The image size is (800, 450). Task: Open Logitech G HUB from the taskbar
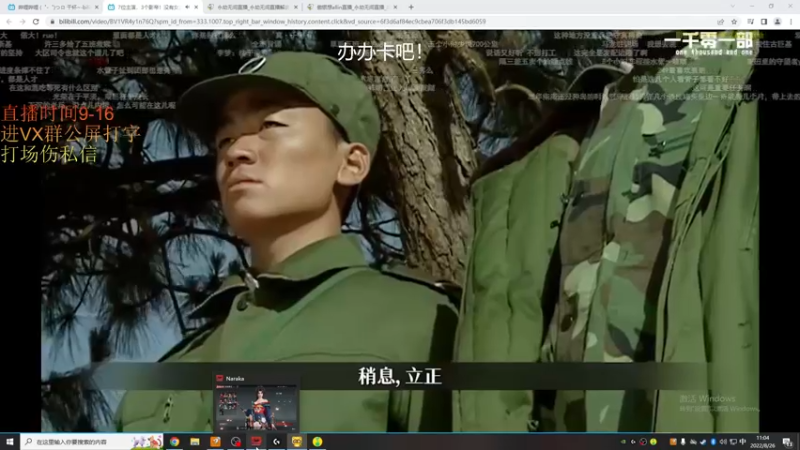277,441
